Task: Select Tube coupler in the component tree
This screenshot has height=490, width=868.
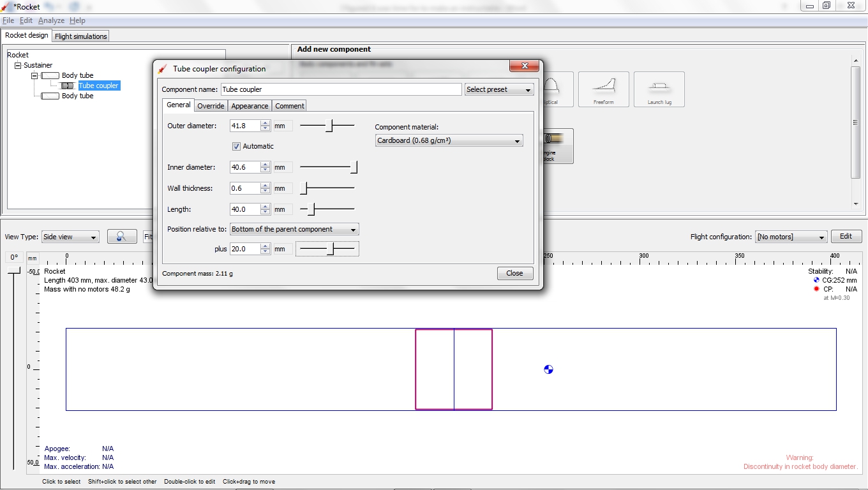Action: click(x=98, y=85)
